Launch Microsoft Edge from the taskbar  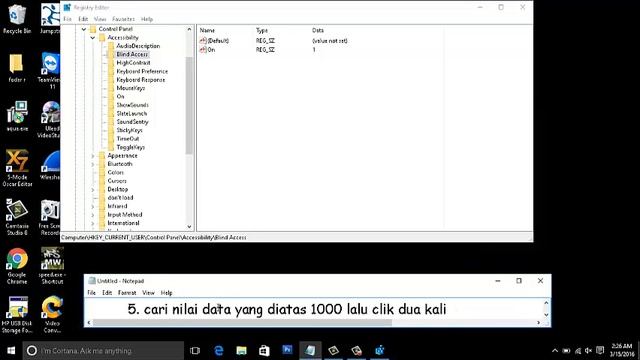click(x=219, y=350)
